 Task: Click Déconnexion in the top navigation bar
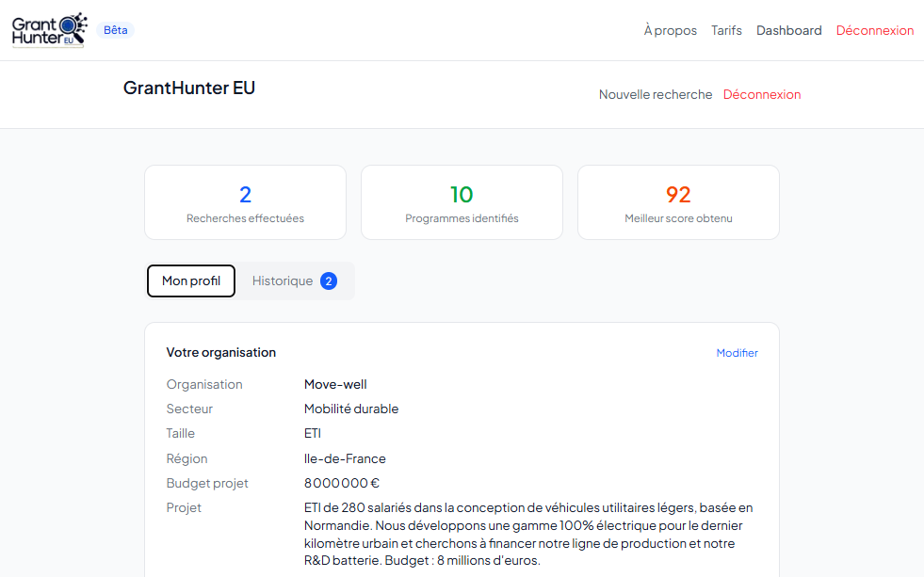click(x=874, y=31)
